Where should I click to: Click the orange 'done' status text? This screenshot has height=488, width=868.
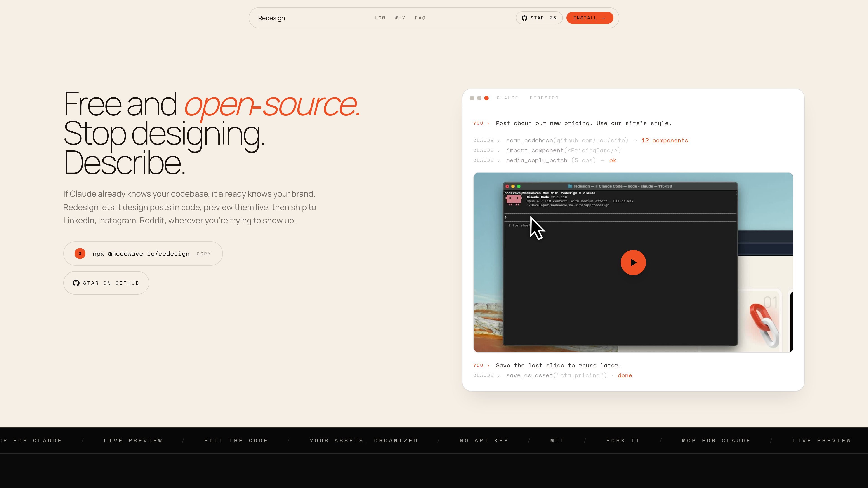tap(624, 375)
